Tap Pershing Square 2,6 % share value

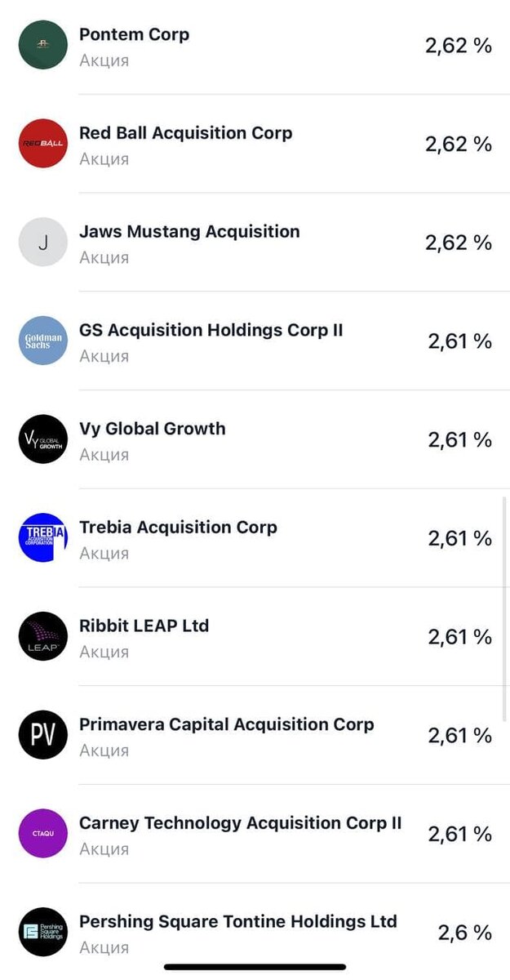coord(465,933)
